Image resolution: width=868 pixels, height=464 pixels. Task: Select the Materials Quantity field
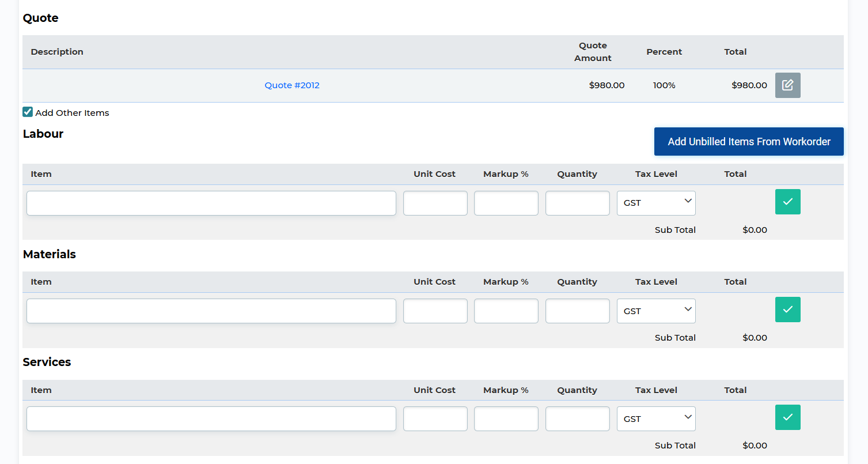(x=577, y=311)
